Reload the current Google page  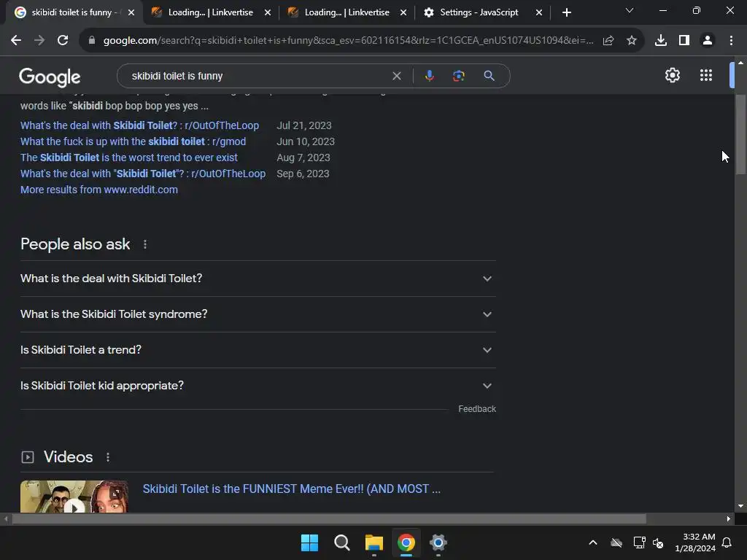tap(63, 41)
